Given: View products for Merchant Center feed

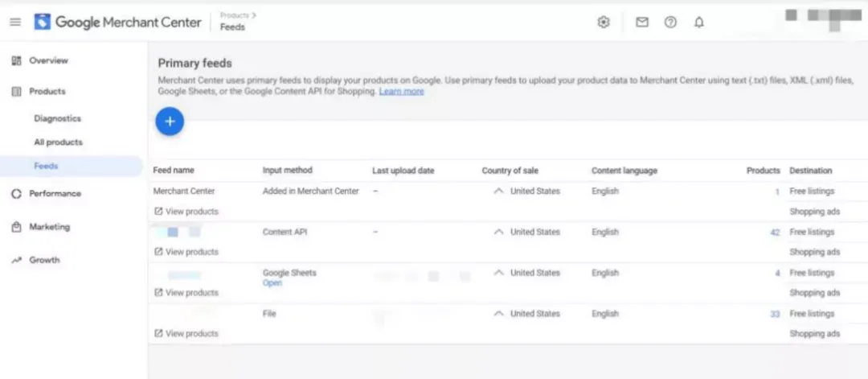Looking at the screenshot, I should pyautogui.click(x=191, y=212).
